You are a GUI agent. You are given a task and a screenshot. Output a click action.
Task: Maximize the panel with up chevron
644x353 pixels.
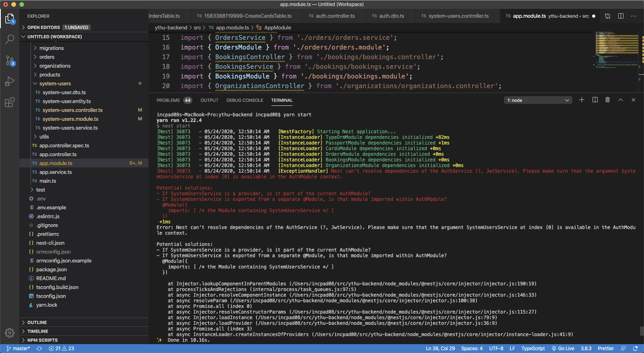click(x=621, y=100)
